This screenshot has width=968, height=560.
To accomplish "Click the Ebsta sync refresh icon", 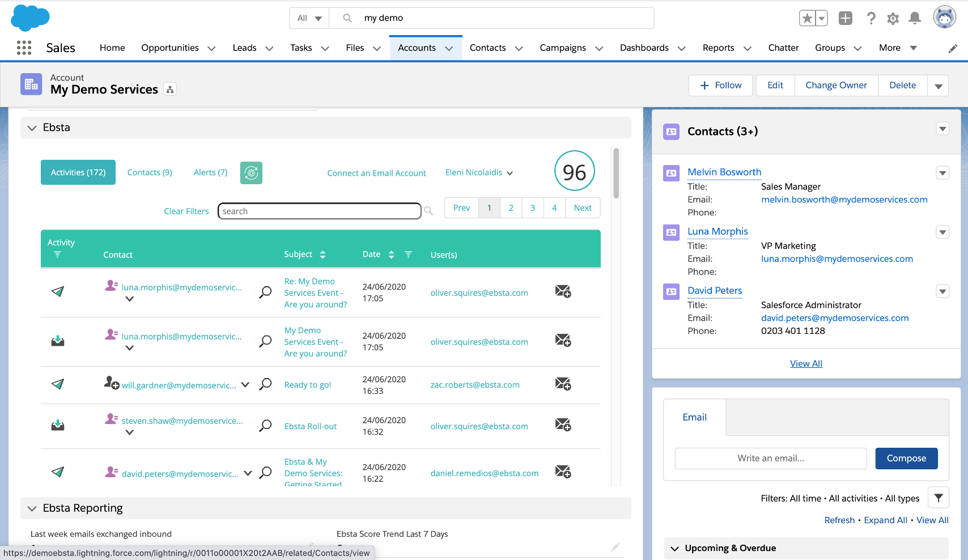I will 251,173.
